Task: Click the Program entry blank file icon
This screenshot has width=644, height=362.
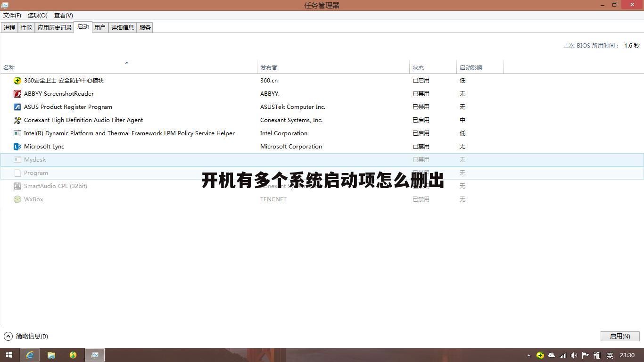Action: click(17, 173)
